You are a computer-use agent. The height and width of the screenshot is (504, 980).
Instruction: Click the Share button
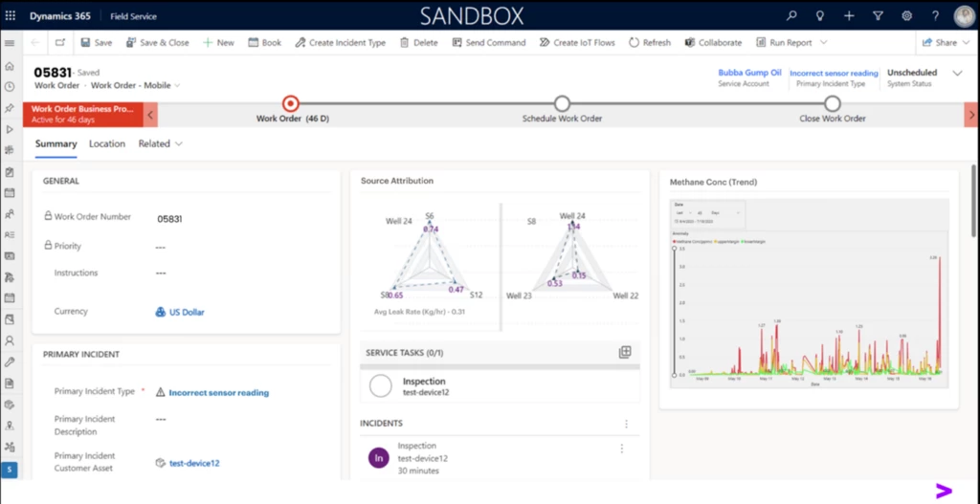940,42
